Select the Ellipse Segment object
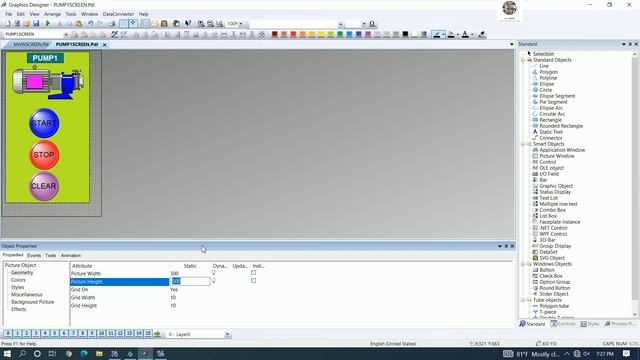 pyautogui.click(x=557, y=96)
